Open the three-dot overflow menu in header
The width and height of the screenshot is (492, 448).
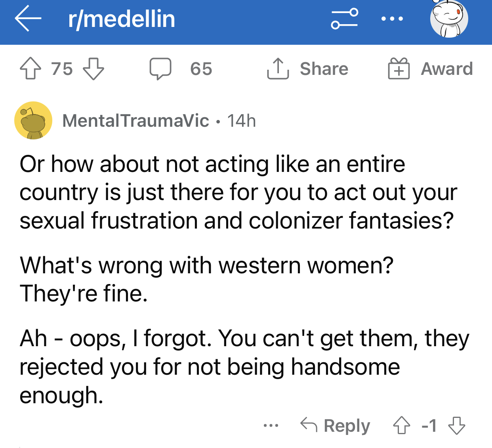click(x=392, y=19)
